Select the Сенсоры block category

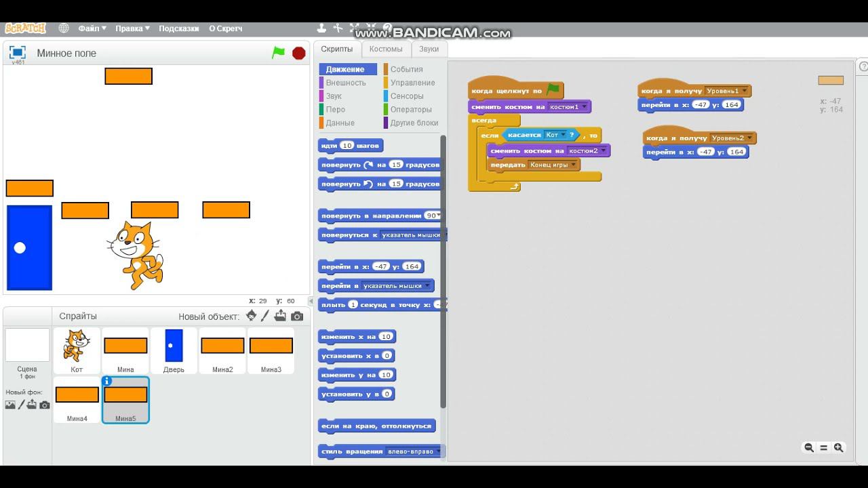click(407, 96)
